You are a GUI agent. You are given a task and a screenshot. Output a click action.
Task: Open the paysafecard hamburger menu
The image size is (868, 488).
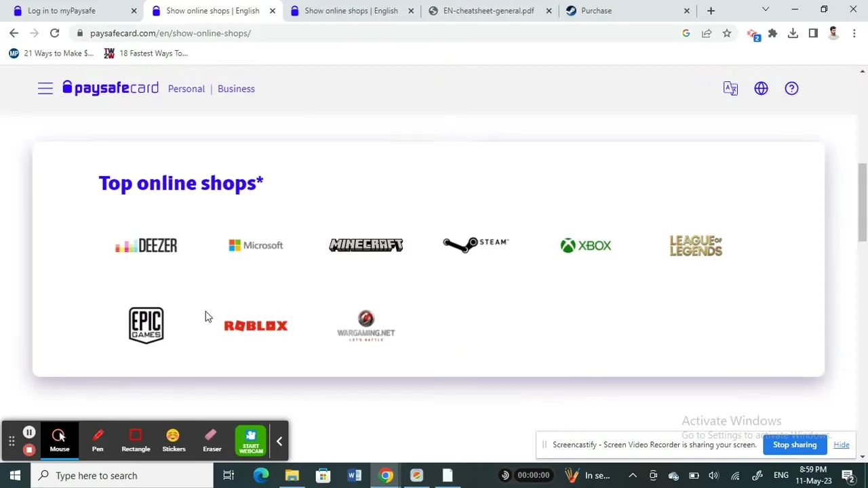tap(45, 89)
